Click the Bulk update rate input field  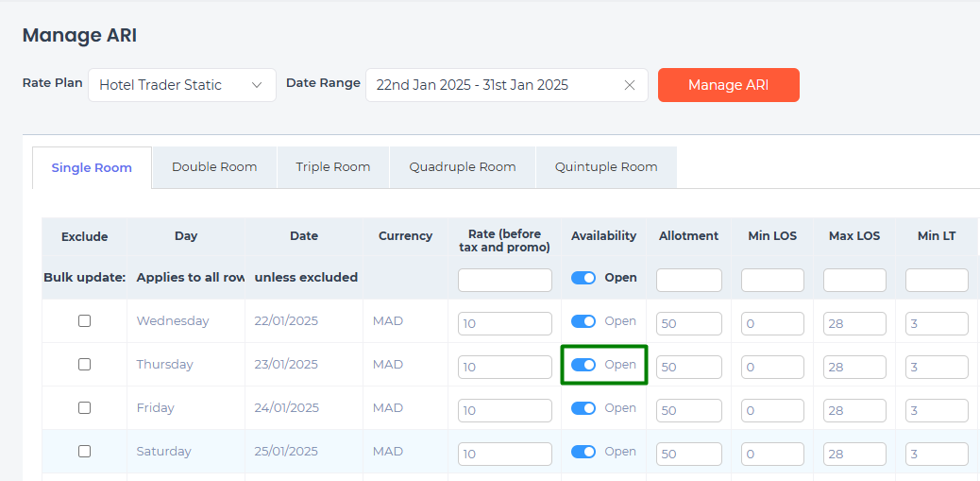(505, 280)
